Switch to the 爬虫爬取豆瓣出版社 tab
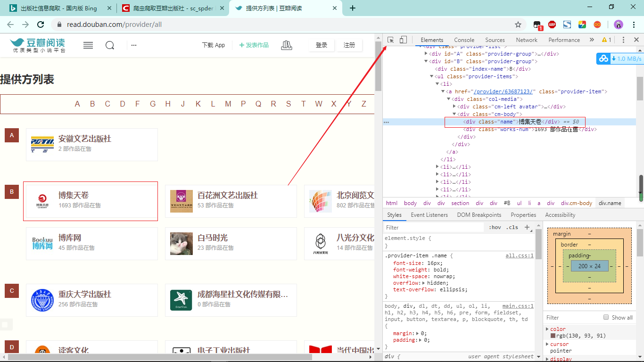The height and width of the screenshot is (362, 644). pos(173,8)
